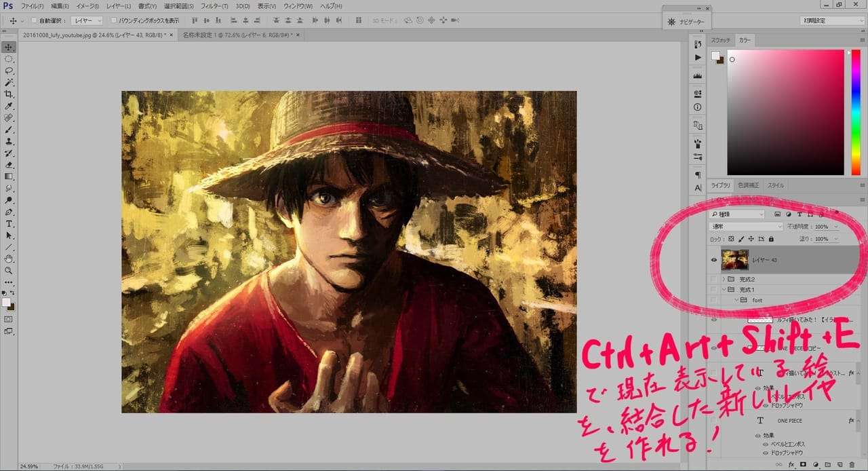Open the Info panel icon
868x471 pixels.
[x=698, y=107]
